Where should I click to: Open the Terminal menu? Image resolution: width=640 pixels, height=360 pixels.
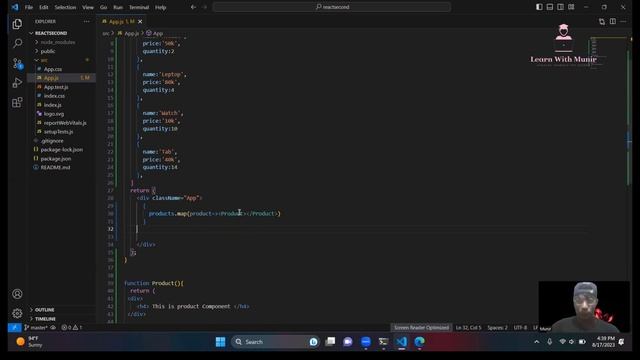pyautogui.click(x=139, y=7)
